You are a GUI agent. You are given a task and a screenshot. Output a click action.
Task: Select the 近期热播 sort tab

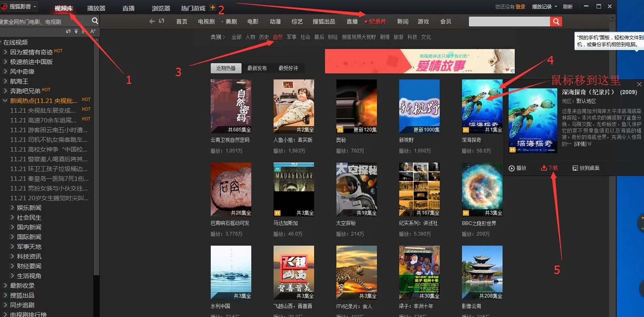tap(226, 68)
